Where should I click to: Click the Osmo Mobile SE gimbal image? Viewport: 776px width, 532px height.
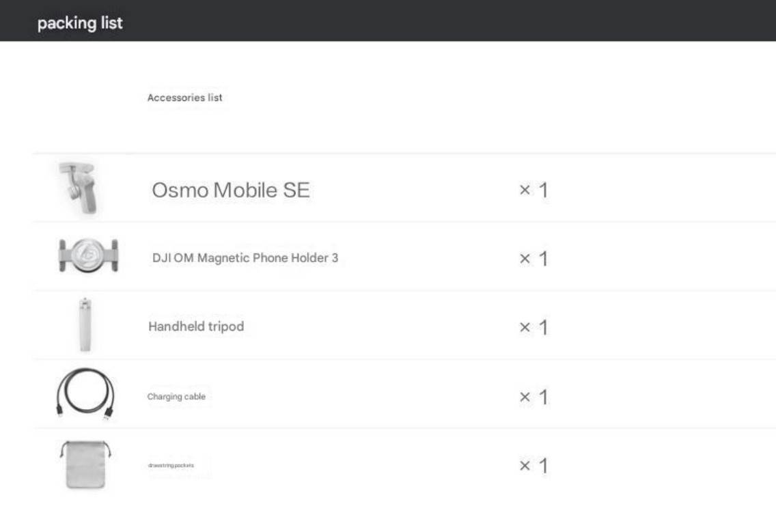click(x=78, y=188)
